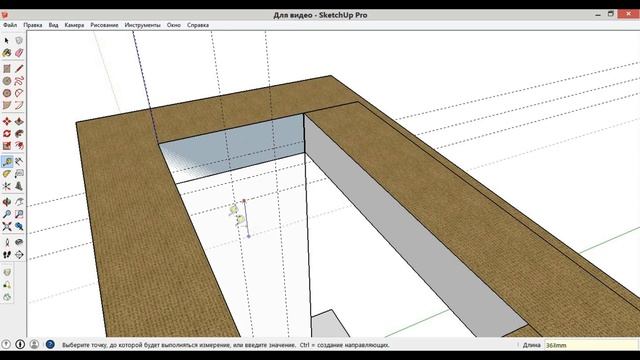The image size is (640, 360).
Task: Click the model credits status icon
Action: (20, 344)
